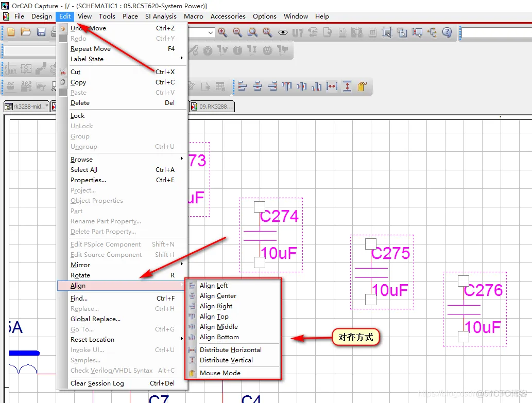Click the eye fisheye view icon
532x403 pixels.
point(283,32)
